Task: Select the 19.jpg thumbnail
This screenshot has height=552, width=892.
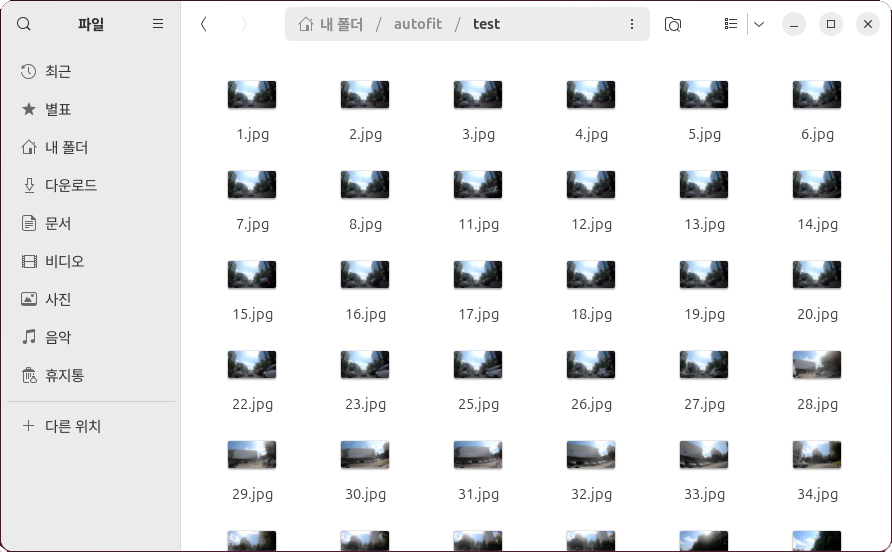Action: 704,274
